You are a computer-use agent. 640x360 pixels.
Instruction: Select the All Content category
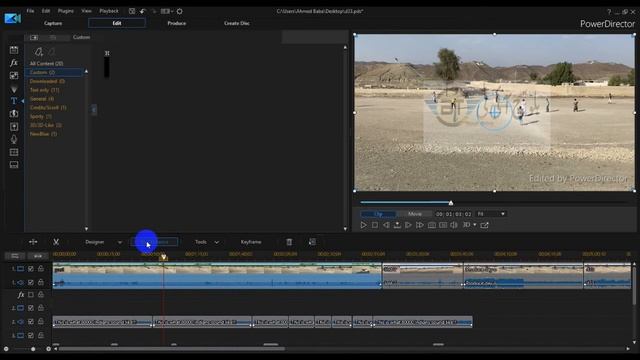click(47, 64)
